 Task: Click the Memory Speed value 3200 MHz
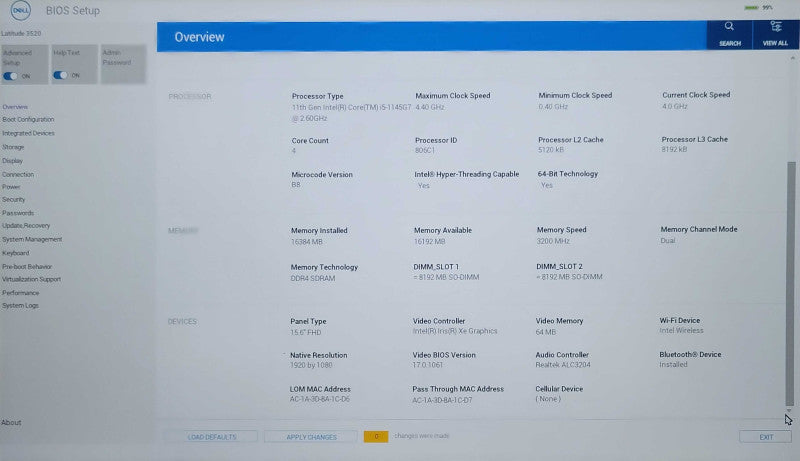click(553, 241)
